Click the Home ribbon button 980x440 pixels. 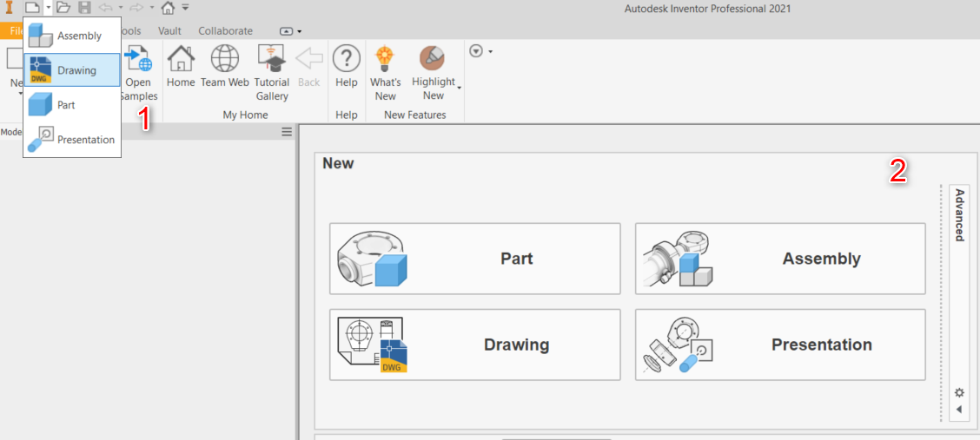(x=181, y=67)
